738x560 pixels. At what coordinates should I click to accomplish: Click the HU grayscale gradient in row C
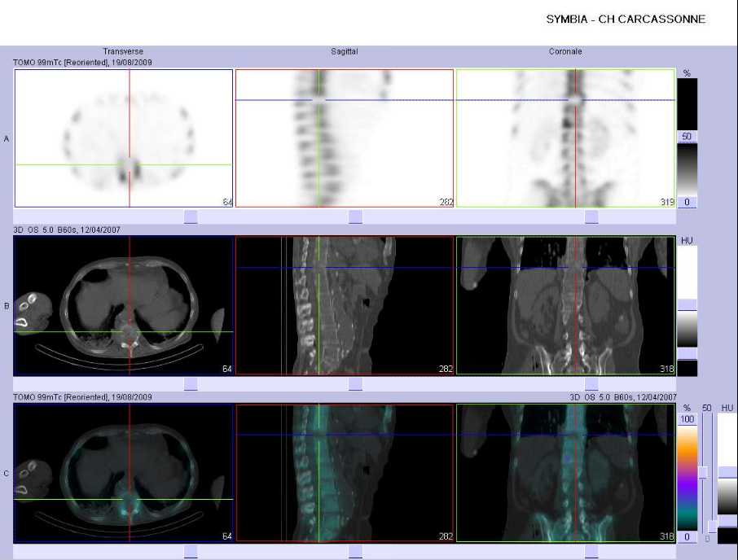(727, 497)
